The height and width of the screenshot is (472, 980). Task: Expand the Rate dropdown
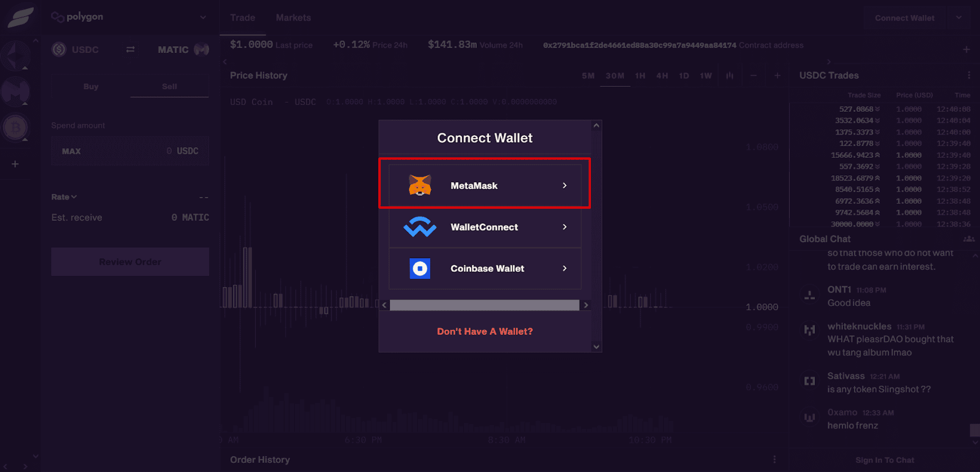coord(64,197)
